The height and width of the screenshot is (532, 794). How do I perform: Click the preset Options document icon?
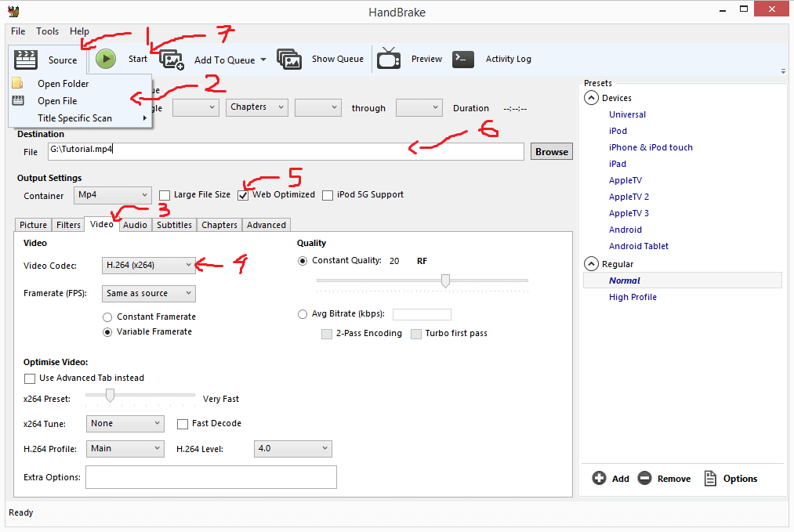pyautogui.click(x=710, y=478)
